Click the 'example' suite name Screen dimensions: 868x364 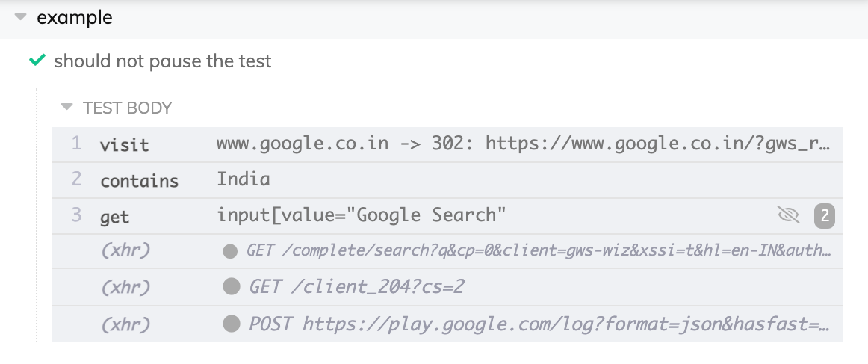point(75,18)
